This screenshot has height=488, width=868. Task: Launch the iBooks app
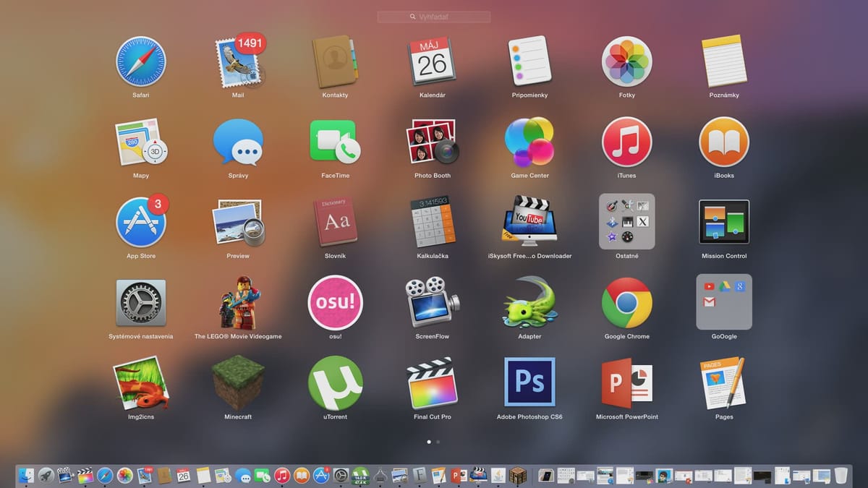pyautogui.click(x=724, y=142)
